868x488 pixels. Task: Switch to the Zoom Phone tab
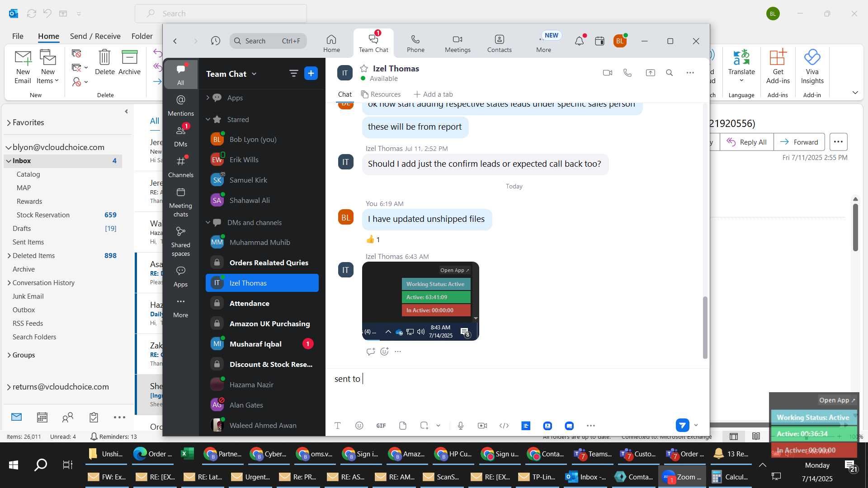[x=415, y=43]
